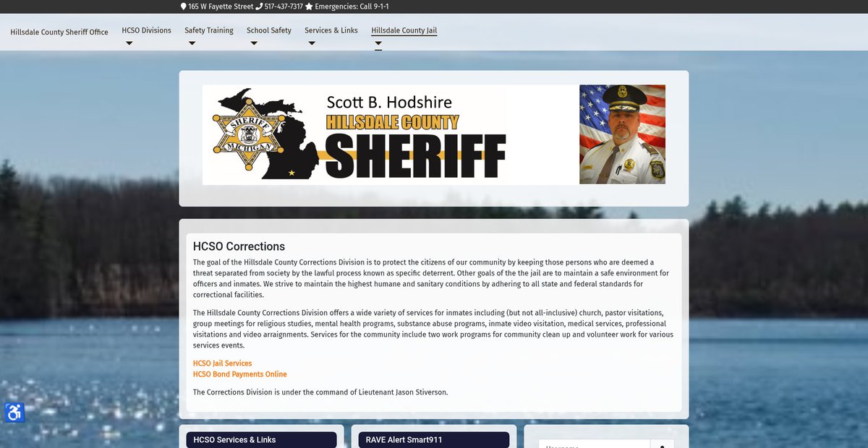Click the 517-437-7317 phone number
Viewport: 868px width, 448px height.
coord(284,7)
